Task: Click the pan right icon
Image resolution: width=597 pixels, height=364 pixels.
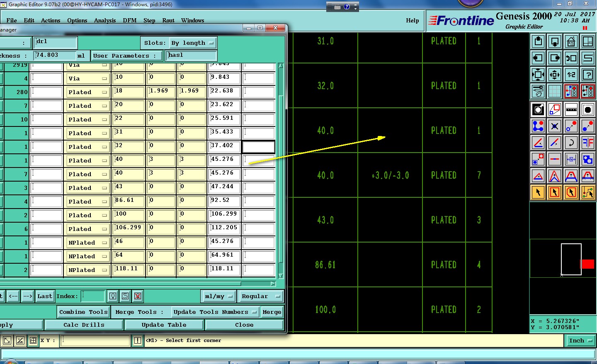Action: coord(555,58)
